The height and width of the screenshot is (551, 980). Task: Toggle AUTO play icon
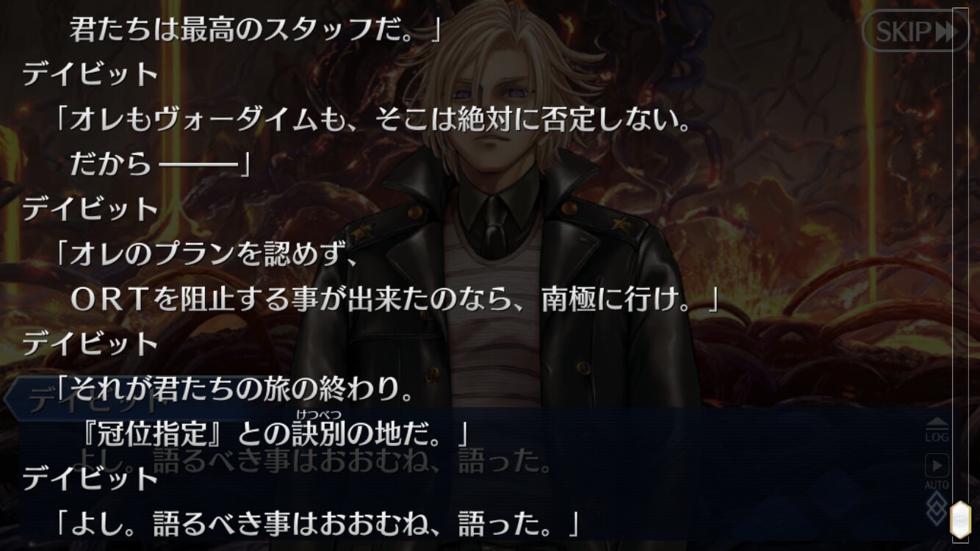pos(937,471)
